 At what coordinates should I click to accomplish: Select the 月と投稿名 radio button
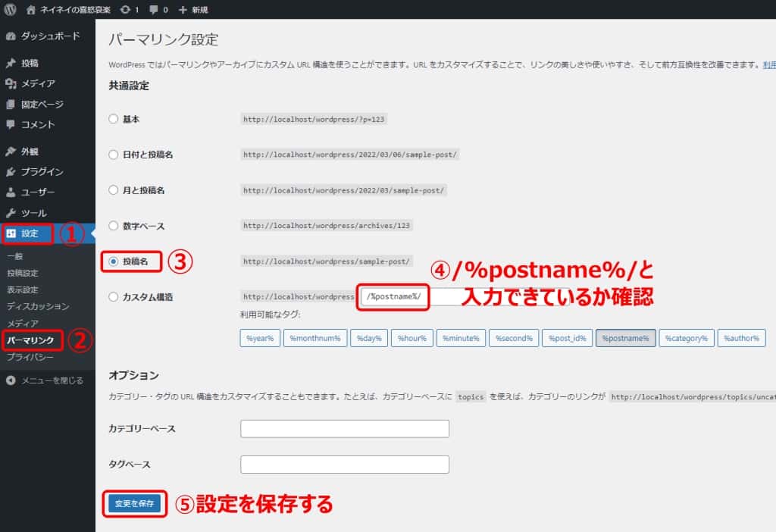tap(114, 190)
